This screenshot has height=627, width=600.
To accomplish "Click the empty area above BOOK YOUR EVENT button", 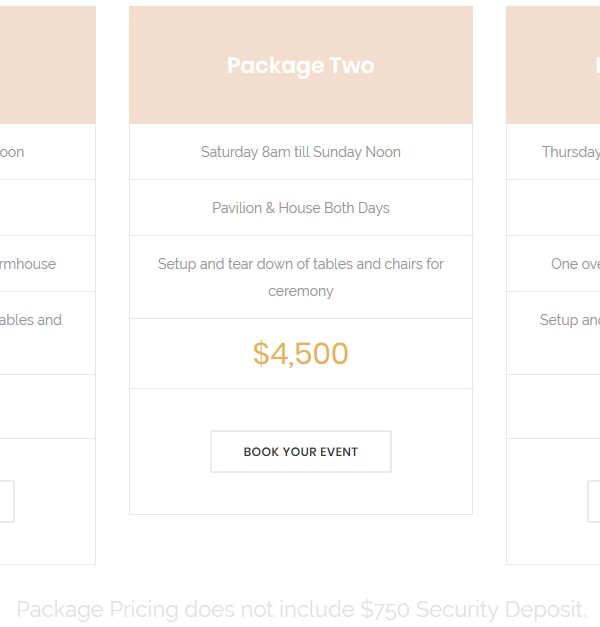I will (x=301, y=409).
